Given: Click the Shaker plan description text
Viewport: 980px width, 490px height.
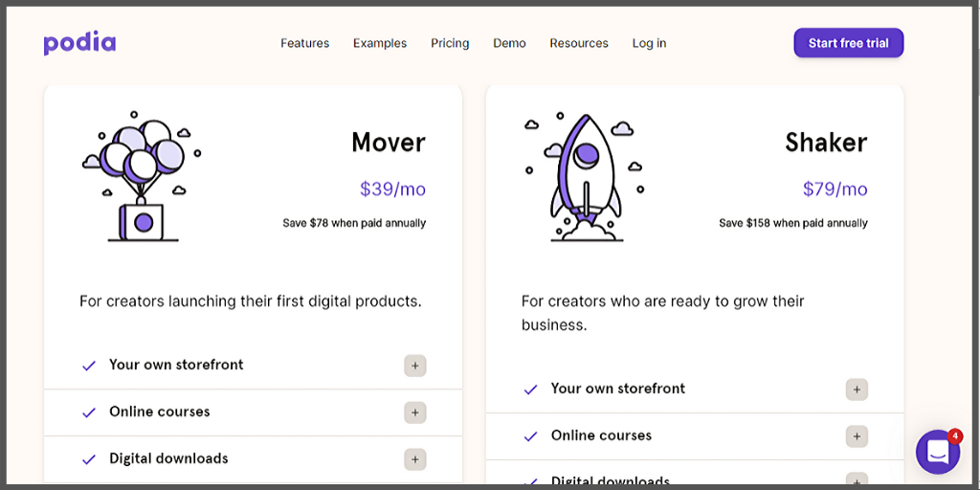Looking at the screenshot, I should point(662,313).
